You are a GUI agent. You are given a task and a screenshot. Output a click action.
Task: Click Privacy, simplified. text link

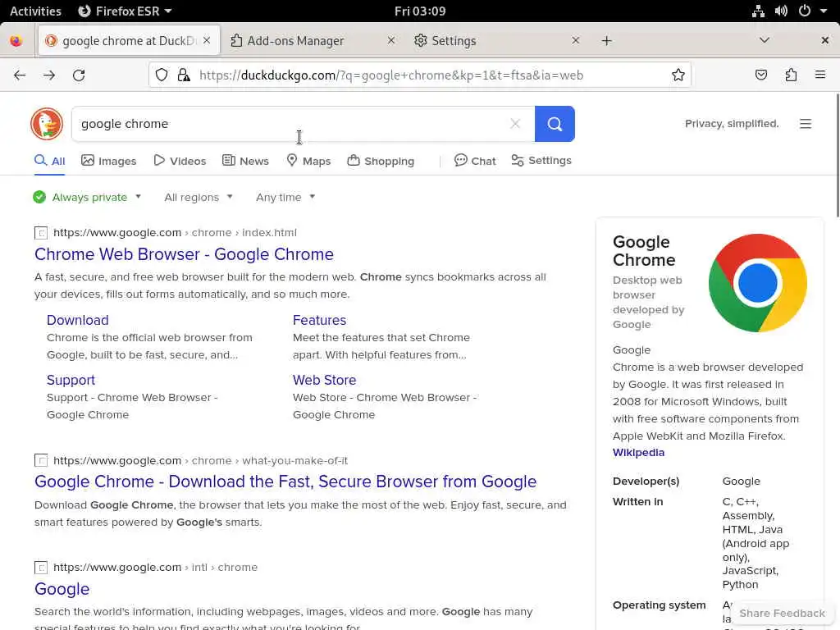[731, 124]
